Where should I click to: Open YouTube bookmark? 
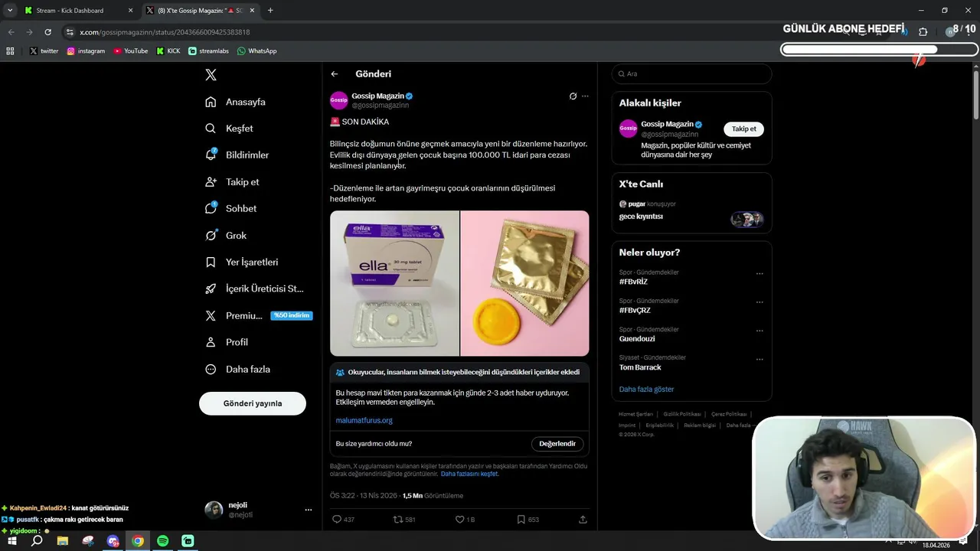click(x=130, y=51)
